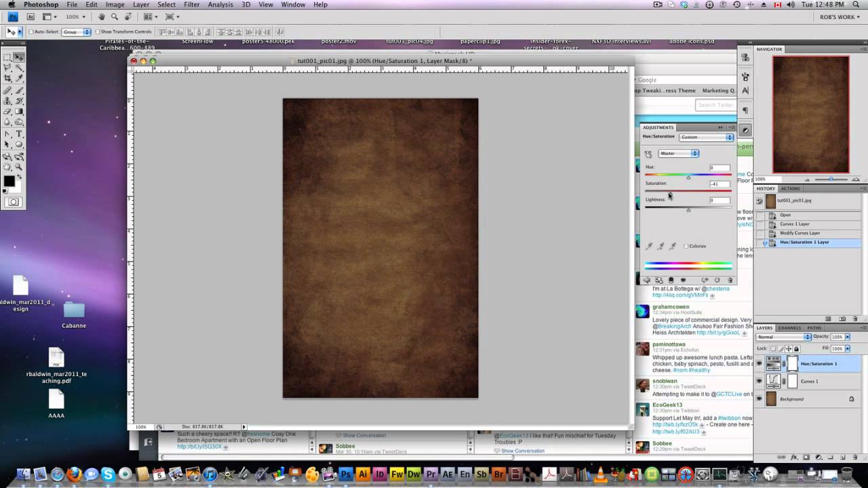Delete the layer using the Layers panel trash
Viewport: 868px width, 488px height.
click(854, 457)
